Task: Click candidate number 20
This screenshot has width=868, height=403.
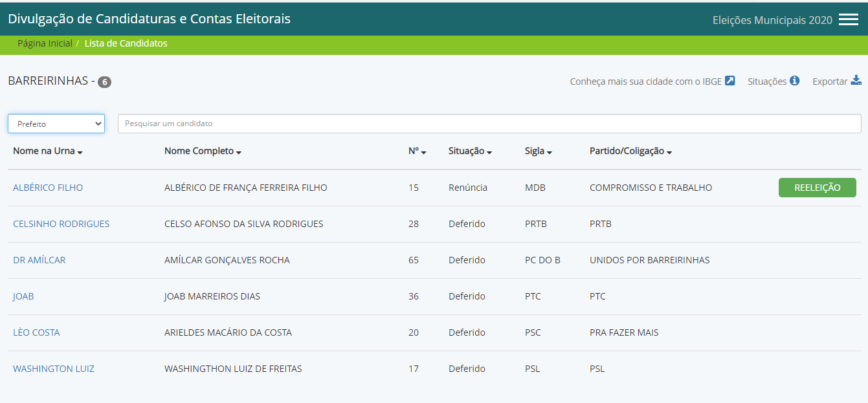Action: 414,332
